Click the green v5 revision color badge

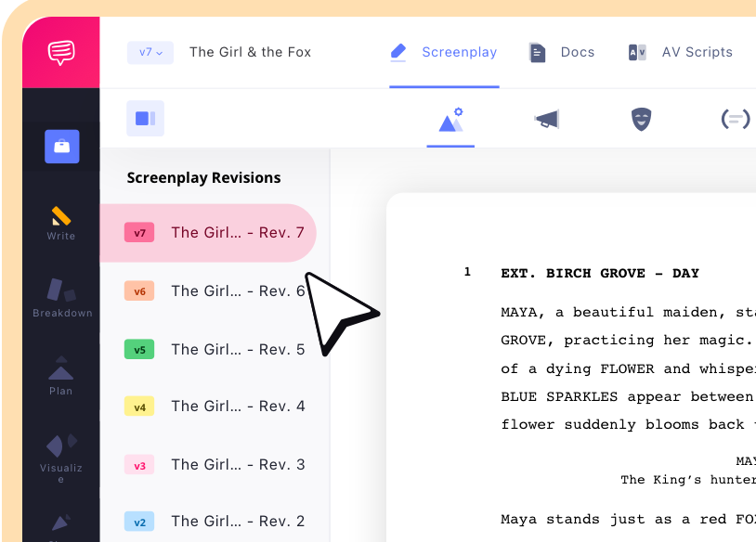pos(139,350)
